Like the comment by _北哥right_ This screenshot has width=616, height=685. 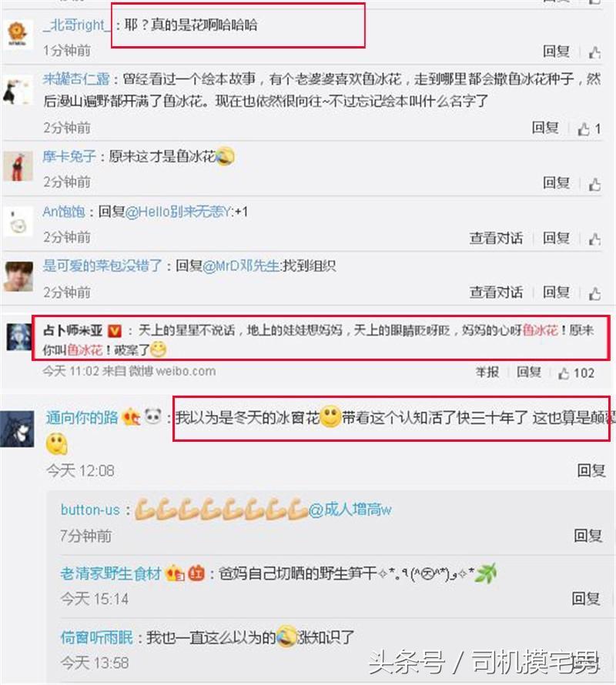point(594,52)
